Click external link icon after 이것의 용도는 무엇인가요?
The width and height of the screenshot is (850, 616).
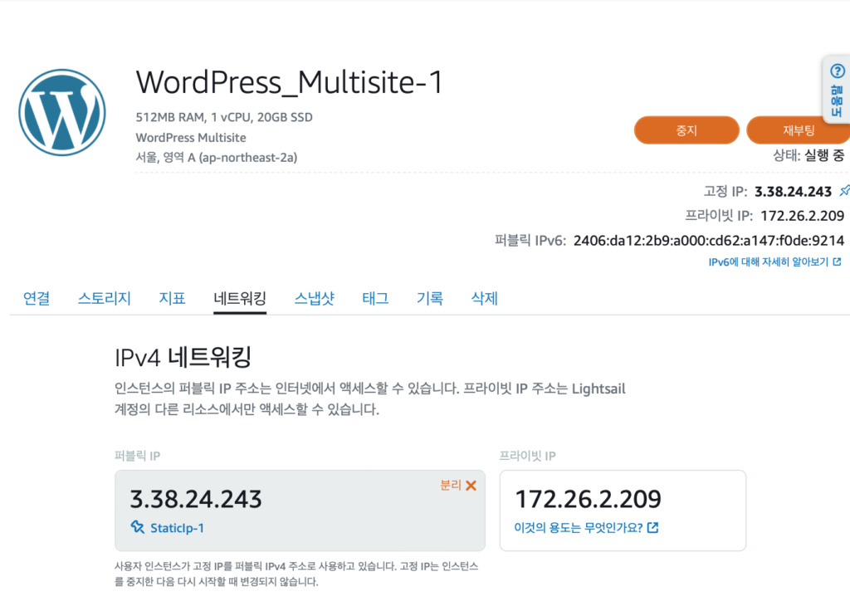(653, 528)
